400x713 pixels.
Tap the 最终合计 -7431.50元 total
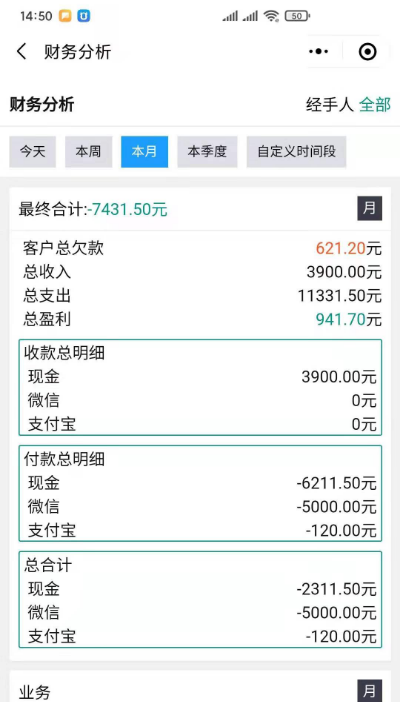point(128,210)
